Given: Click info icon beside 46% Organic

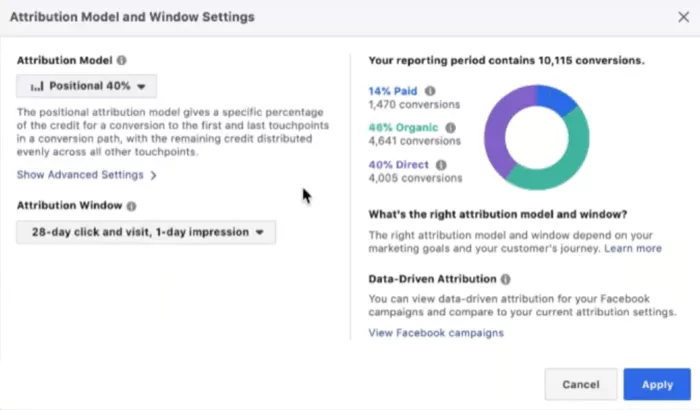Looking at the screenshot, I should click(x=450, y=128).
